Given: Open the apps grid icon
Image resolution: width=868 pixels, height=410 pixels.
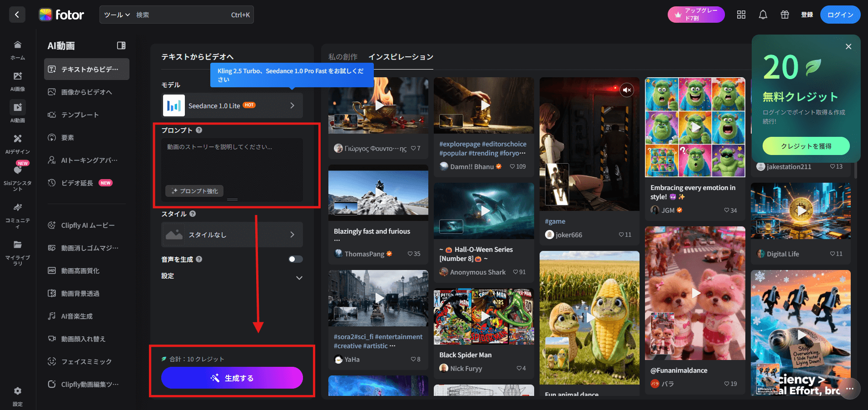Looking at the screenshot, I should [x=741, y=15].
